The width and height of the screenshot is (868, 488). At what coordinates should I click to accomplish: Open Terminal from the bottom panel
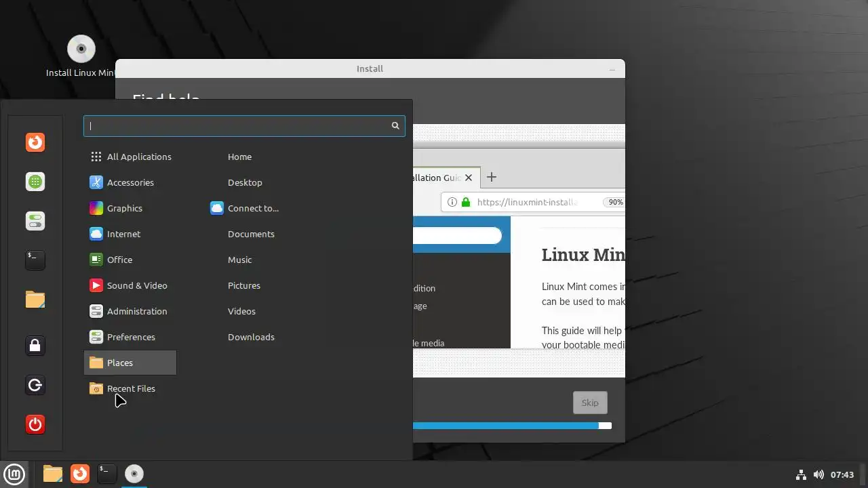[107, 473]
